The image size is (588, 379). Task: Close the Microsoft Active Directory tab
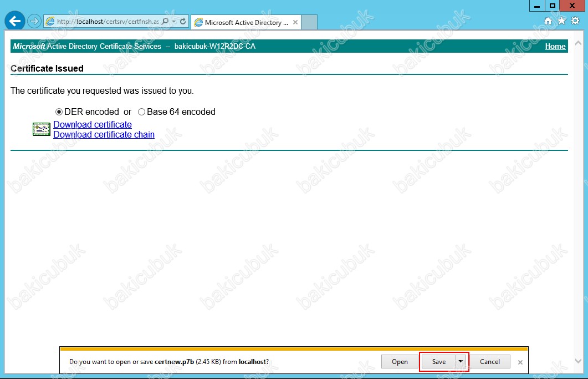click(295, 23)
